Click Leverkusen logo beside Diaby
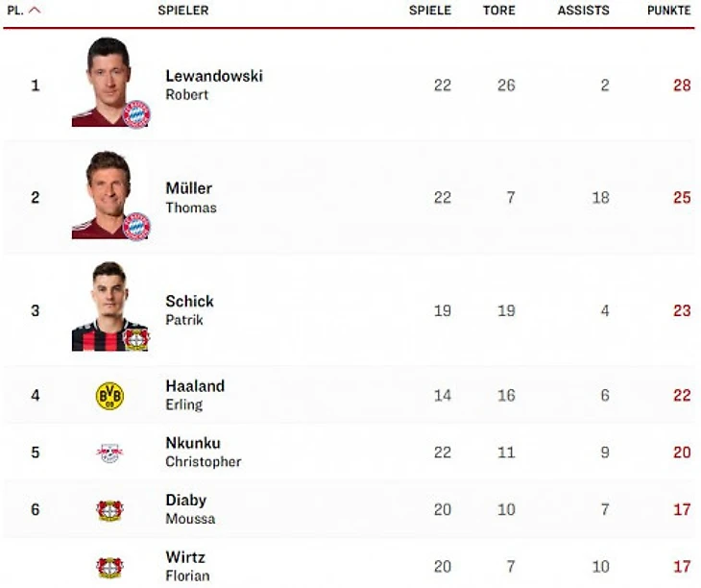The height and width of the screenshot is (588, 701). coord(109,510)
